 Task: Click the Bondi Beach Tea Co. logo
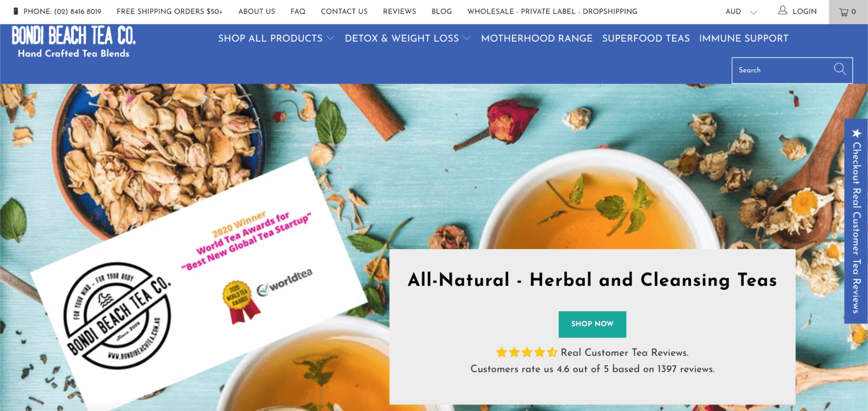pos(73,42)
